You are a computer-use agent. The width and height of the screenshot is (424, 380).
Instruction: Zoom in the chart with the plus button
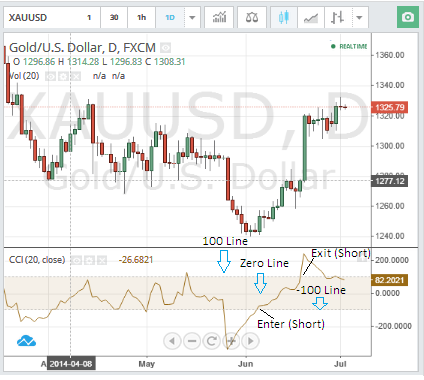coord(231,341)
